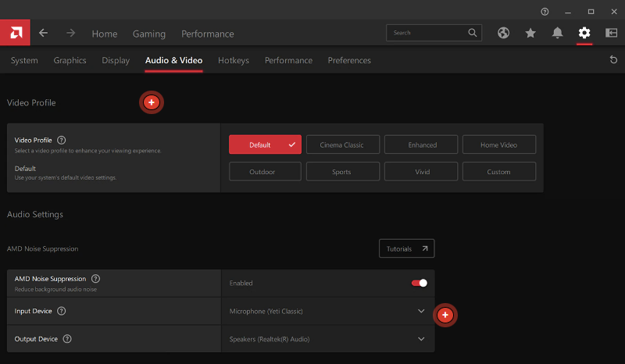Select the Enhanced video profile
Viewport: 625px width, 364px height.
(421, 145)
